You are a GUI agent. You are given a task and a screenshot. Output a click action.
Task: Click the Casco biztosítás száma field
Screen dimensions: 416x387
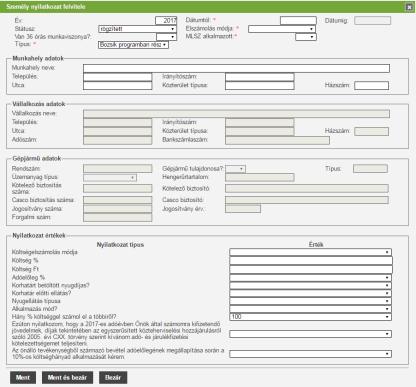[x=117, y=200]
